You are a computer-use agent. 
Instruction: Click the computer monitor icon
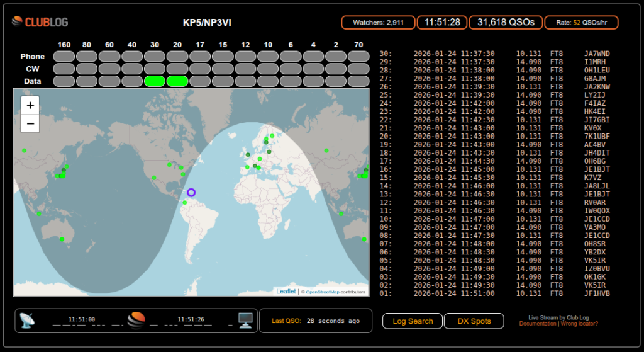[x=245, y=320]
